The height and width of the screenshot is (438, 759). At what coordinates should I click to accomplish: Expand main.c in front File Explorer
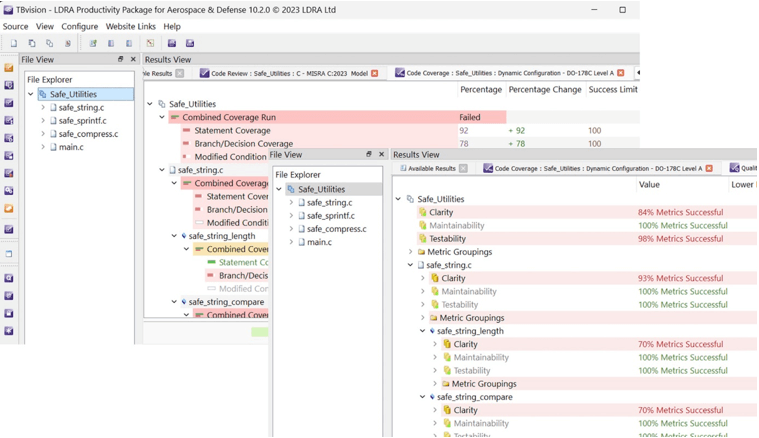(x=291, y=242)
